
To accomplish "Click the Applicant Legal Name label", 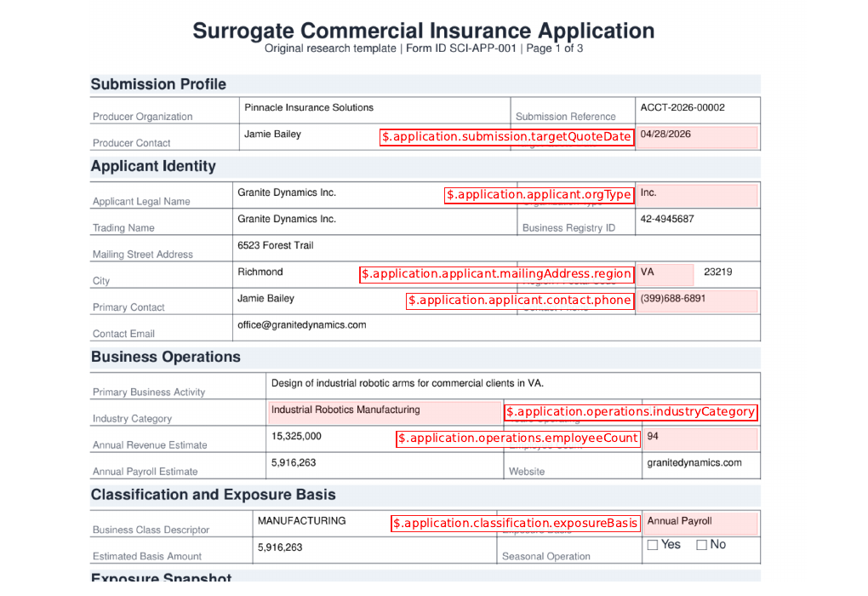I will coord(141,202).
